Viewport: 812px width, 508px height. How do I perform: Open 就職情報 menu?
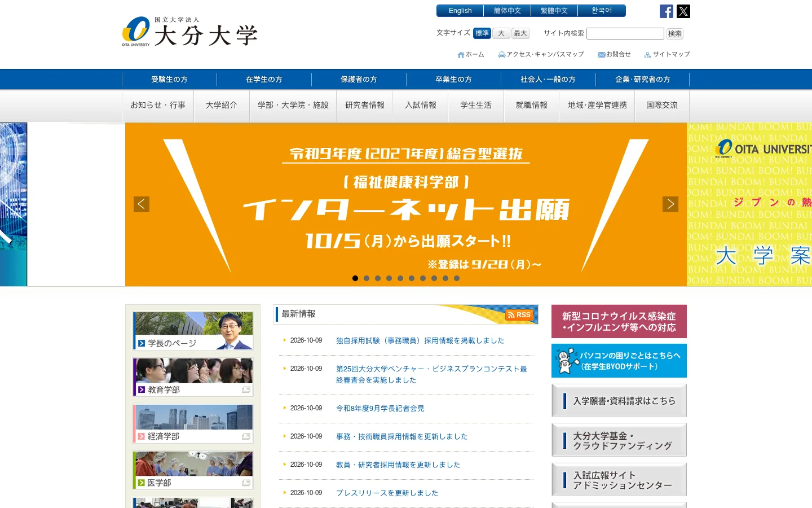pos(532,106)
